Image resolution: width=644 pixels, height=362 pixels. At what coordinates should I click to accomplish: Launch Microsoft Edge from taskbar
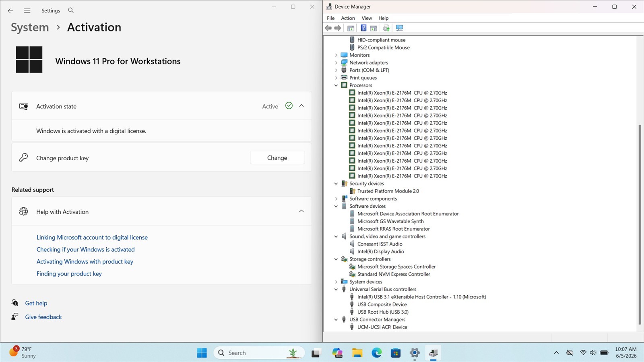(x=376, y=353)
